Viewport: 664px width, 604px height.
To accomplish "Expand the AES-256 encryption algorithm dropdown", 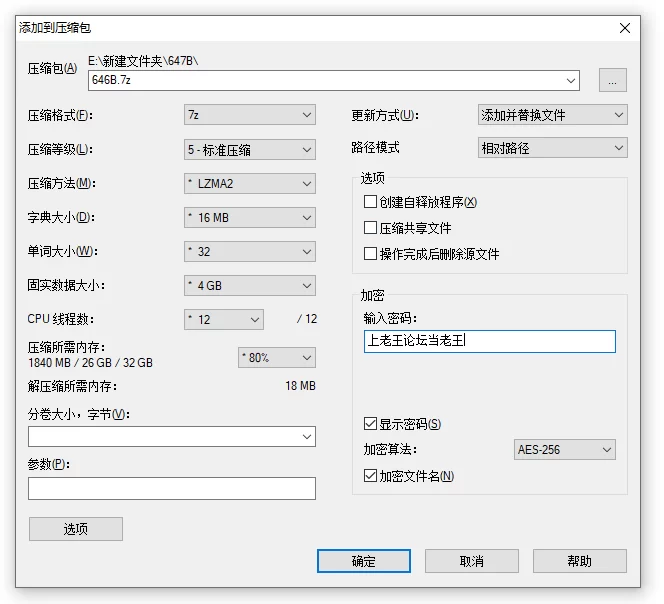I will coord(565,450).
